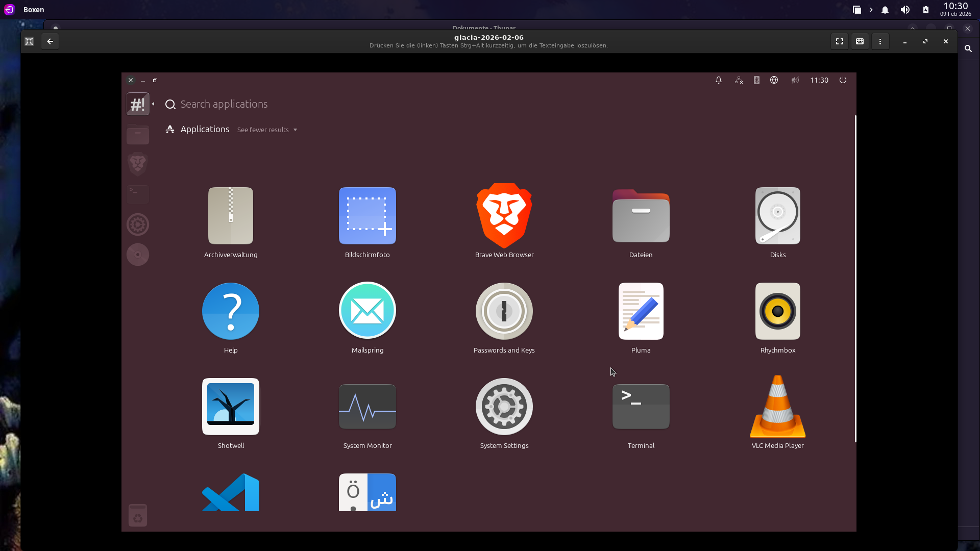This screenshot has width=980, height=551.
Task: Click the #! dash home launcher button
Action: pos(137,104)
